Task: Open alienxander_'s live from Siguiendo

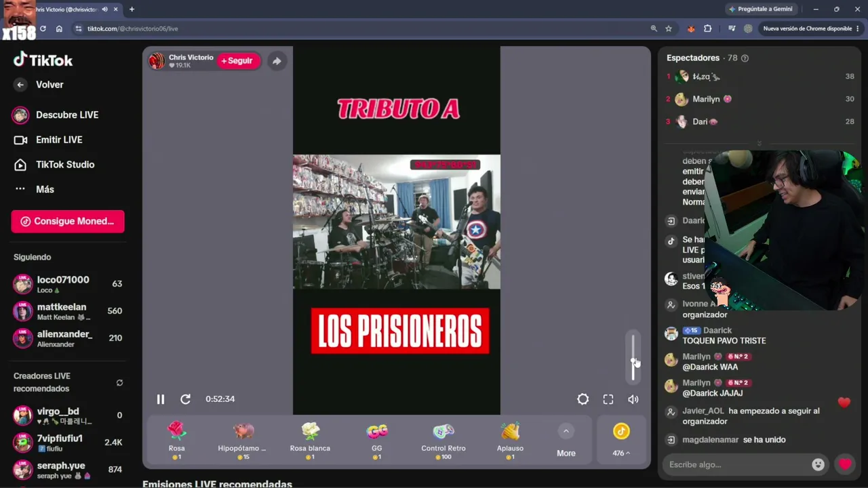Action: (x=68, y=338)
